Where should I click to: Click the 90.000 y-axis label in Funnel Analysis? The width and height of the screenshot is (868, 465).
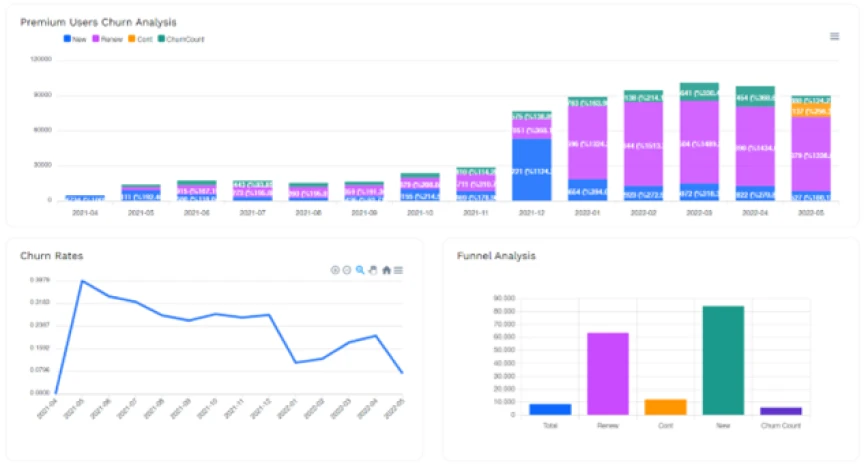[504, 298]
